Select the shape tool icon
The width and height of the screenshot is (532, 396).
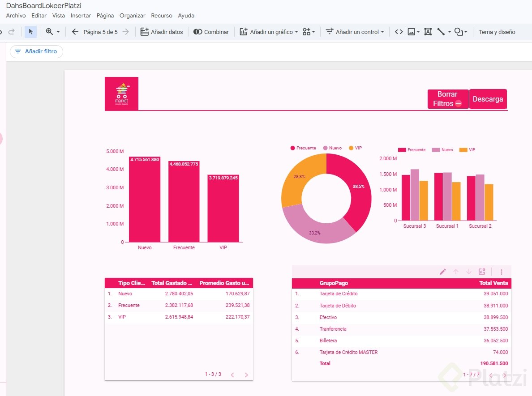[x=459, y=32]
